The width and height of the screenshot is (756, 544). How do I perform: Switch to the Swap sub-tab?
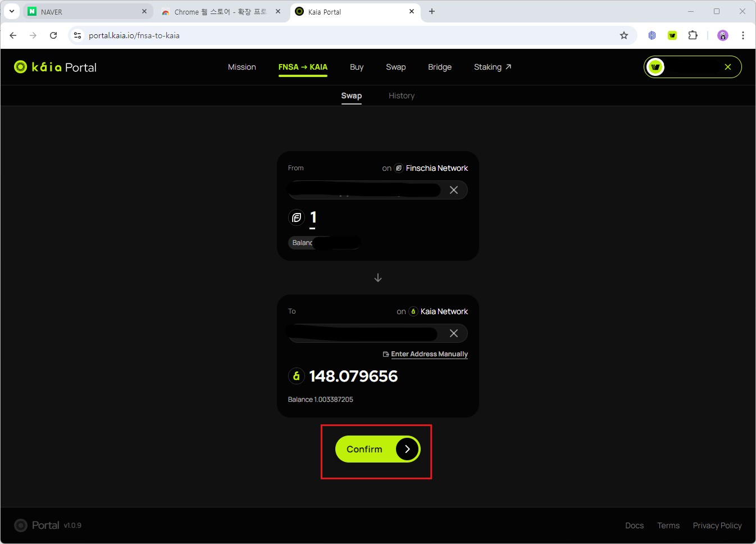(352, 96)
